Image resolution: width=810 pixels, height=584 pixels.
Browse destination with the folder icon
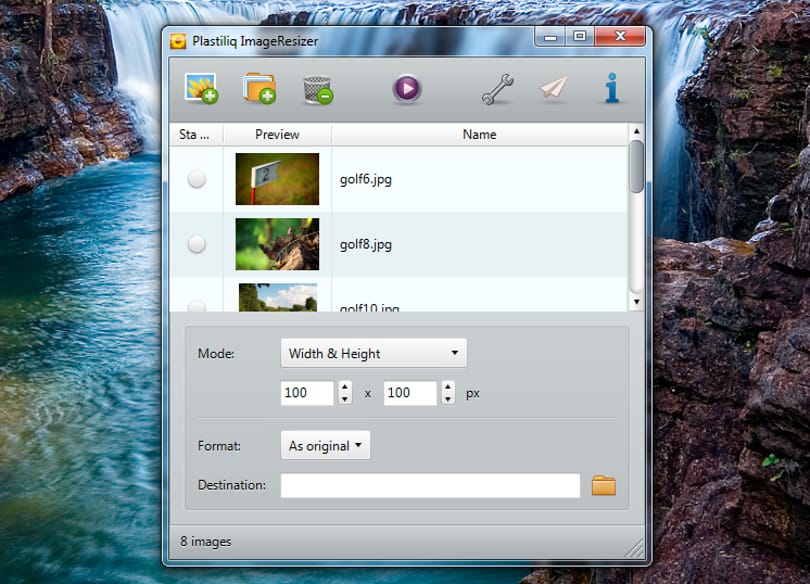pos(603,485)
